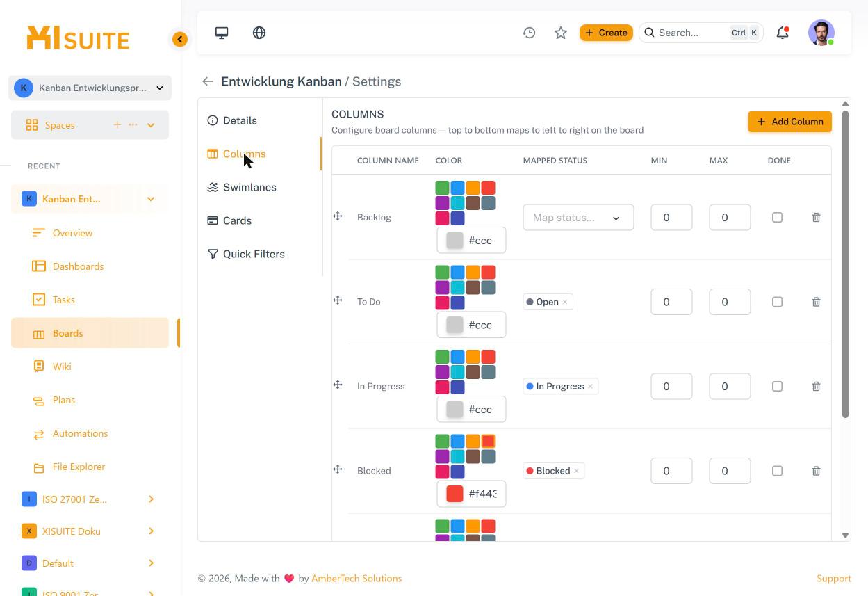This screenshot has height=596, width=868.
Task: Collapse the sidebar with the orange arrow
Action: [x=180, y=40]
